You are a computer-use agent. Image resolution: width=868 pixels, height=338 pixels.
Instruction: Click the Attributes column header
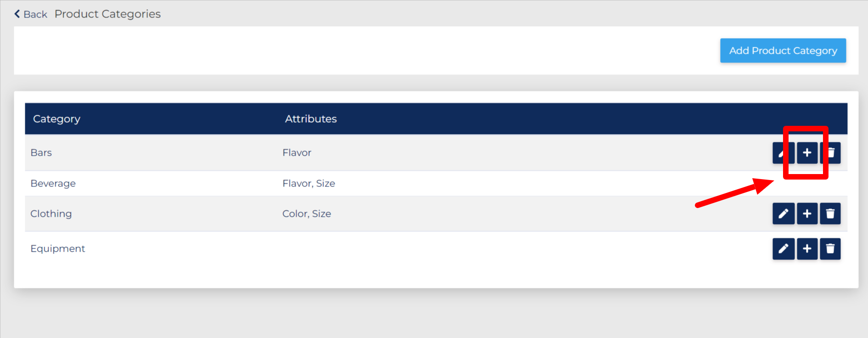point(311,119)
